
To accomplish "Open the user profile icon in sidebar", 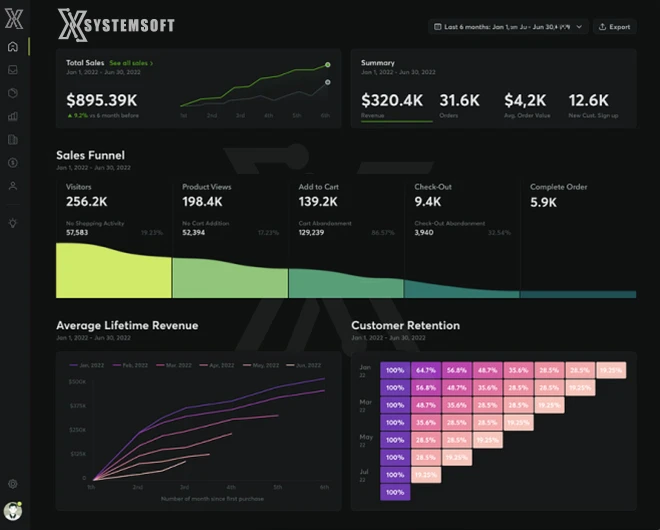I will click(13, 186).
